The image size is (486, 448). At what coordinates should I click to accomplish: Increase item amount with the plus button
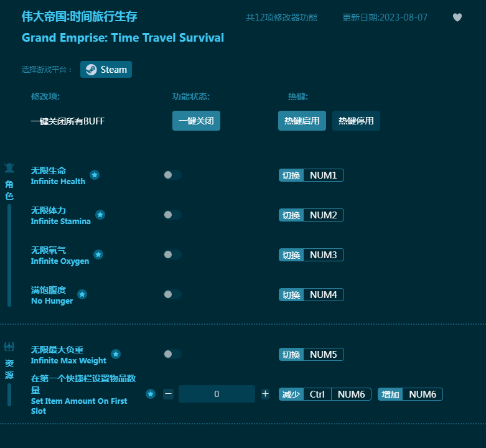point(265,394)
